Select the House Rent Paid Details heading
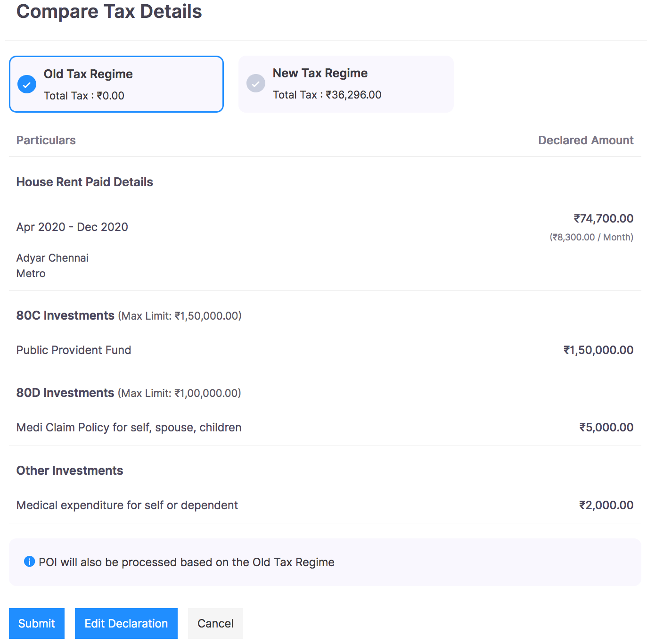 85,182
